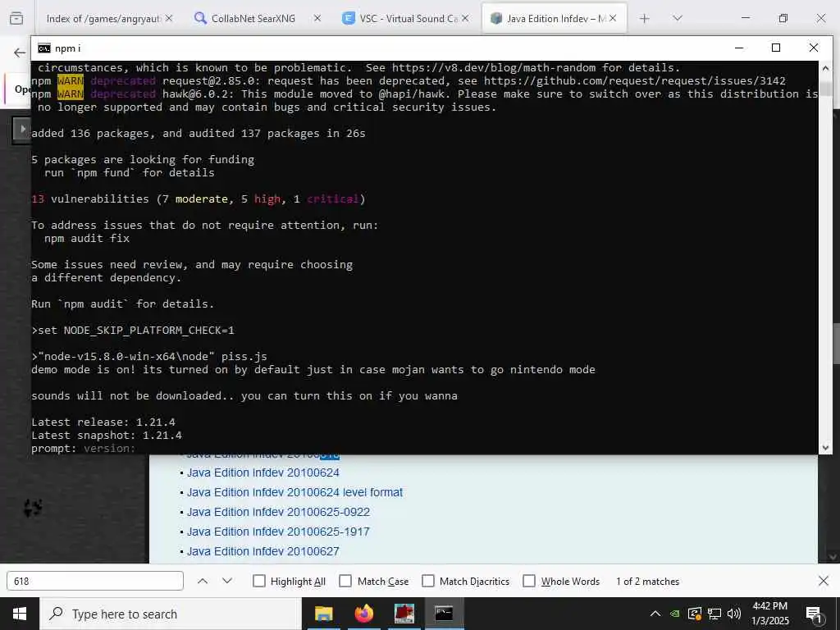
Task: Open the list all tabs dropdown
Action: [677, 18]
